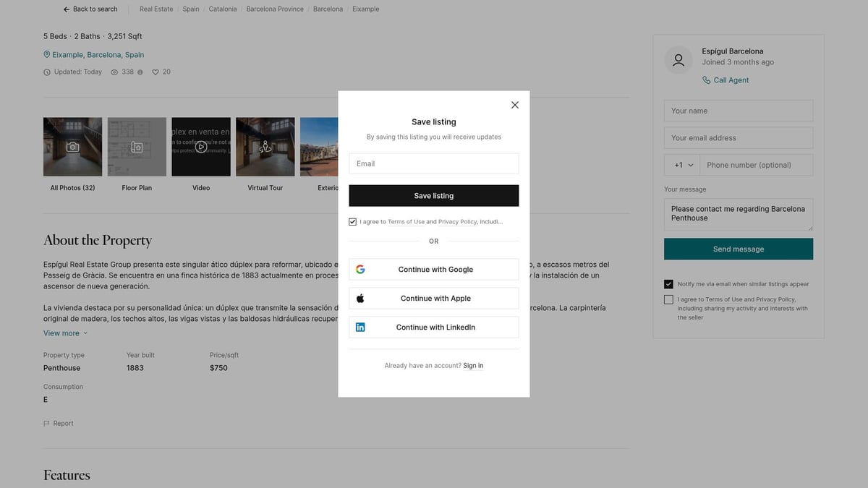Viewport: 868px width, 488px height.
Task: Click the agent profile avatar icon
Action: click(678, 61)
